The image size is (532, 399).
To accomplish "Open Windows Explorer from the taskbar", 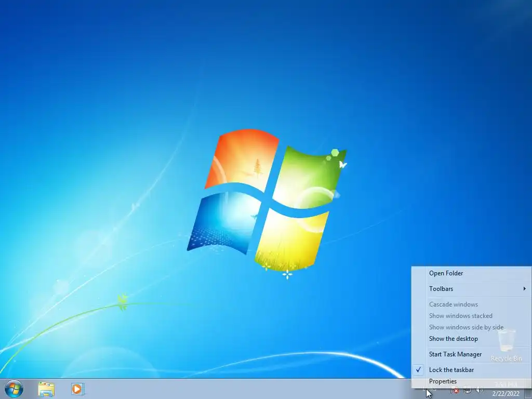I will (x=46, y=389).
